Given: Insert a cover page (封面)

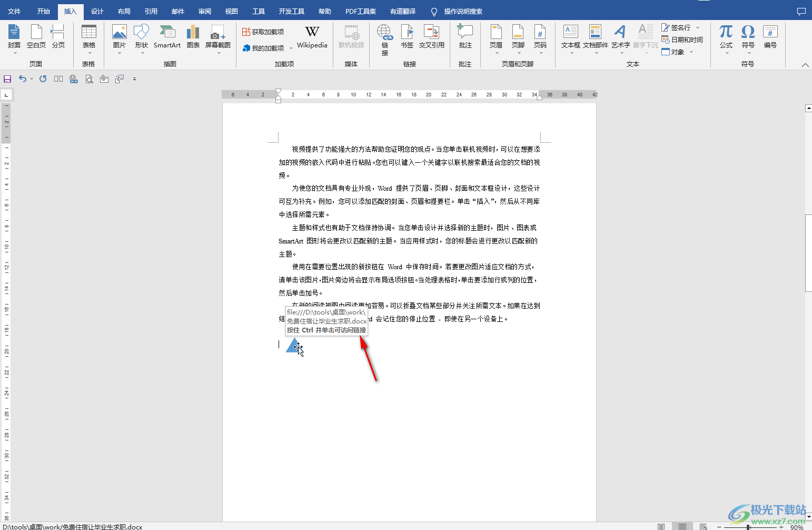Looking at the screenshot, I should [x=14, y=38].
